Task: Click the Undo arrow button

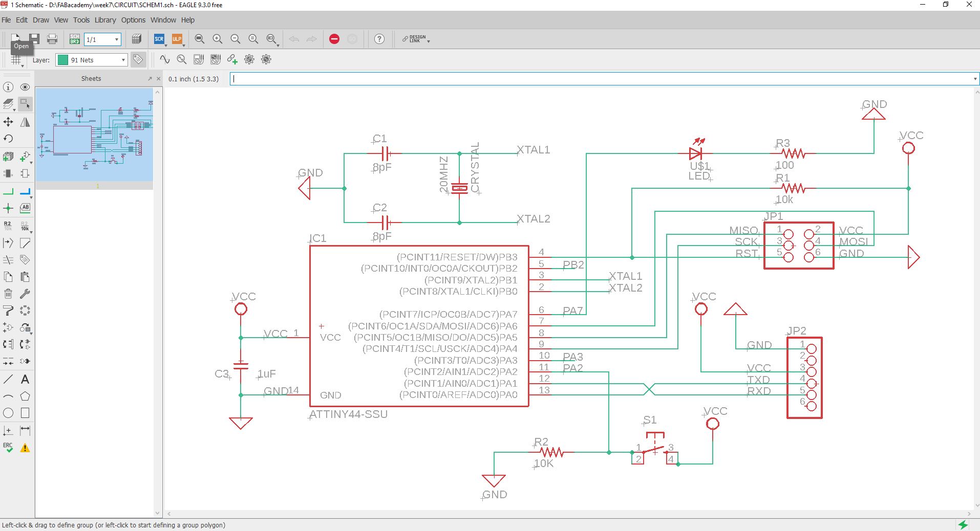Action: [294, 39]
